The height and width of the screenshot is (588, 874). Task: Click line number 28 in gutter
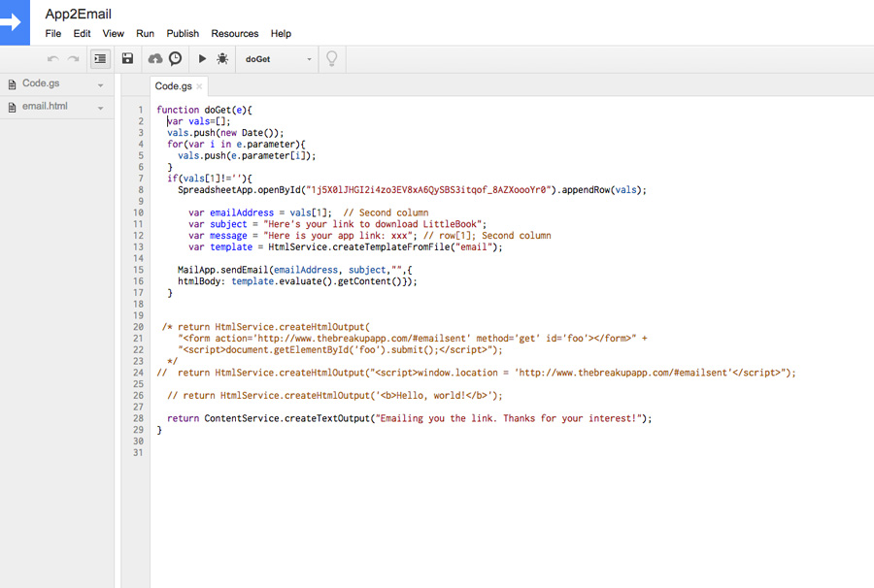tap(138, 418)
